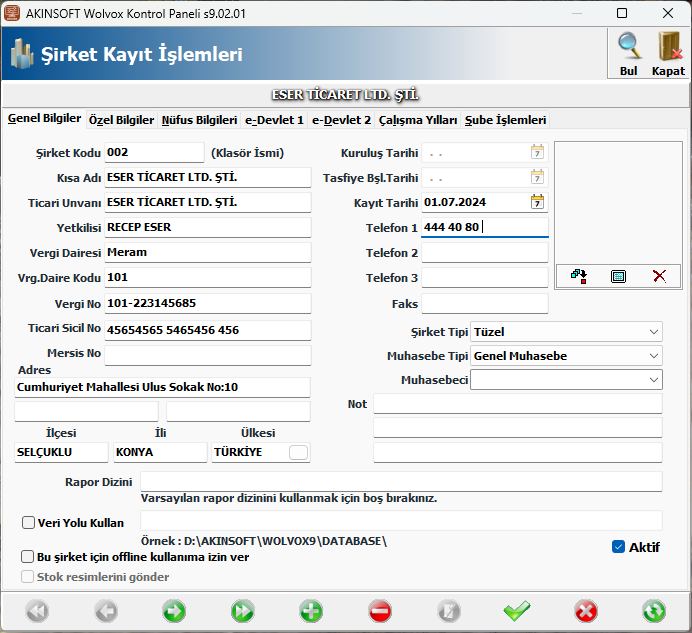Click the Kapat door icon
The height and width of the screenshot is (633, 692).
pyautogui.click(x=669, y=47)
